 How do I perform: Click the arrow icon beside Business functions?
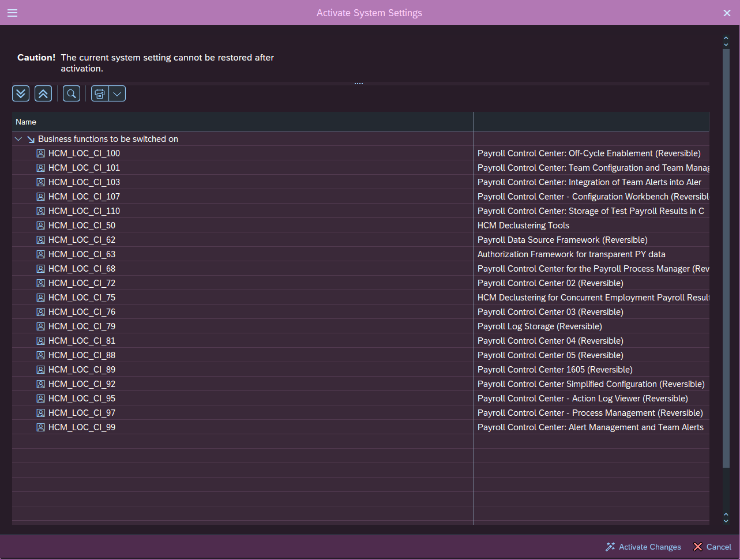point(31,139)
